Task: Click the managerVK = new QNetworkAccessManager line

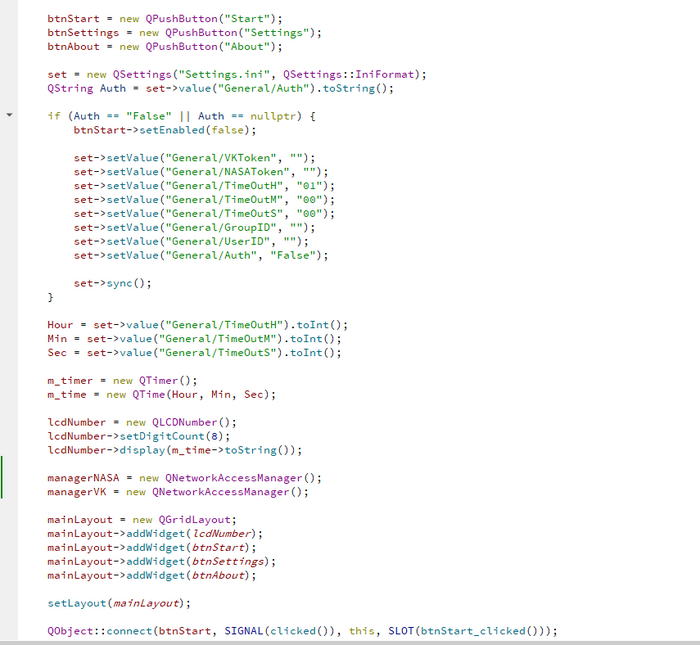Action: coord(178,492)
